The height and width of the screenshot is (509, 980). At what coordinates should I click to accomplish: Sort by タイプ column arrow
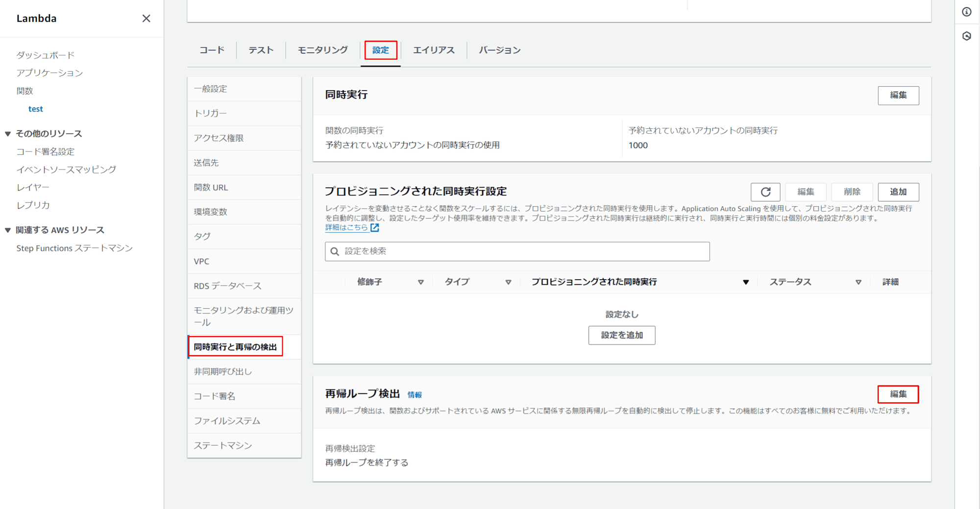coord(508,282)
